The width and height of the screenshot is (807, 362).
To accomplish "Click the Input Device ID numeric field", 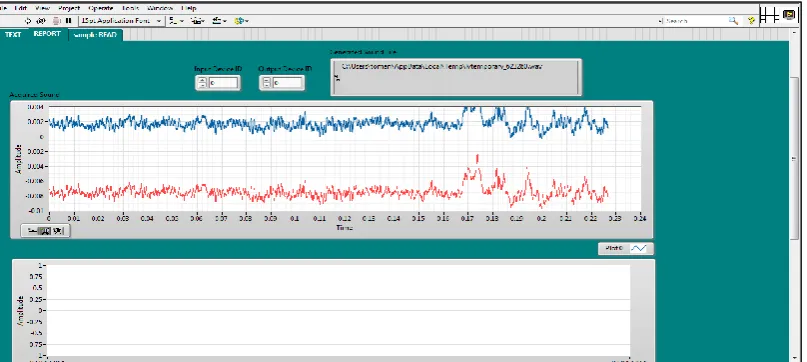I will click(x=223, y=82).
